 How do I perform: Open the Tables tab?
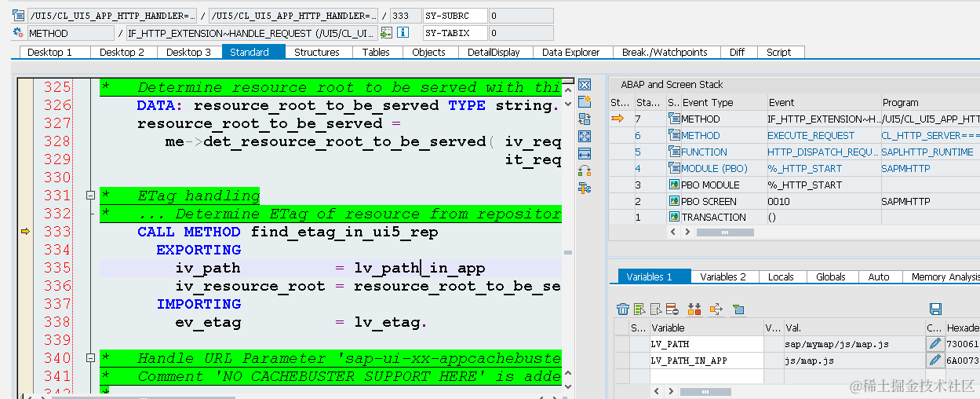click(376, 52)
